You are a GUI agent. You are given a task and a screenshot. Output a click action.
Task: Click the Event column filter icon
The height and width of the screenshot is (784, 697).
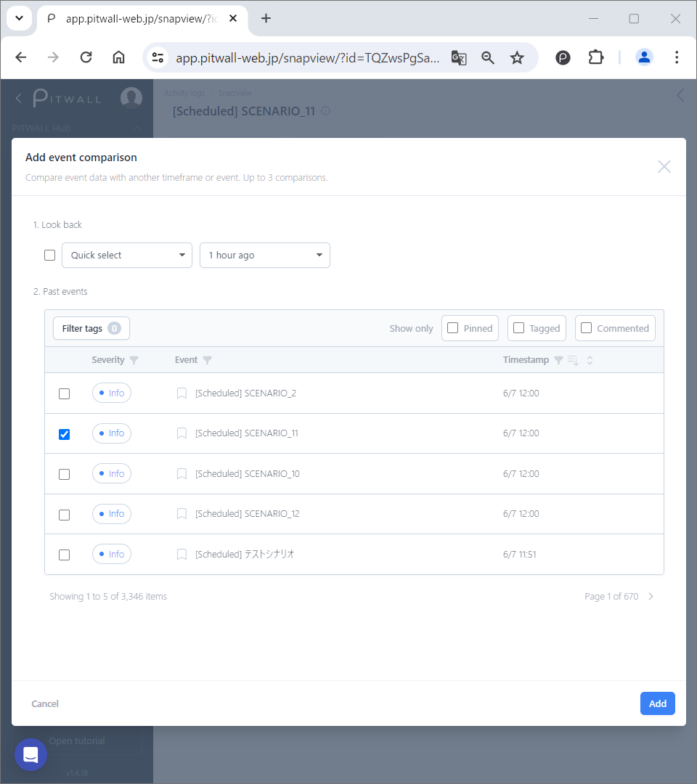[207, 360]
